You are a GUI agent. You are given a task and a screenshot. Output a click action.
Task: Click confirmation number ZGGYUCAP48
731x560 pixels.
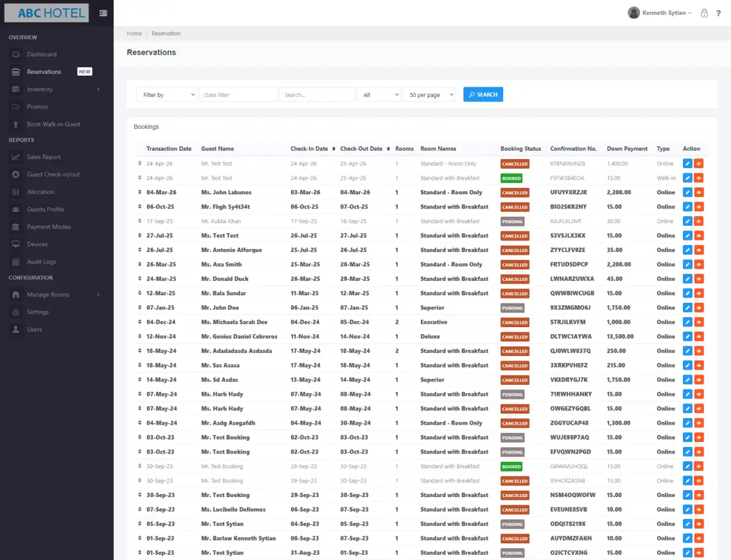pos(569,423)
